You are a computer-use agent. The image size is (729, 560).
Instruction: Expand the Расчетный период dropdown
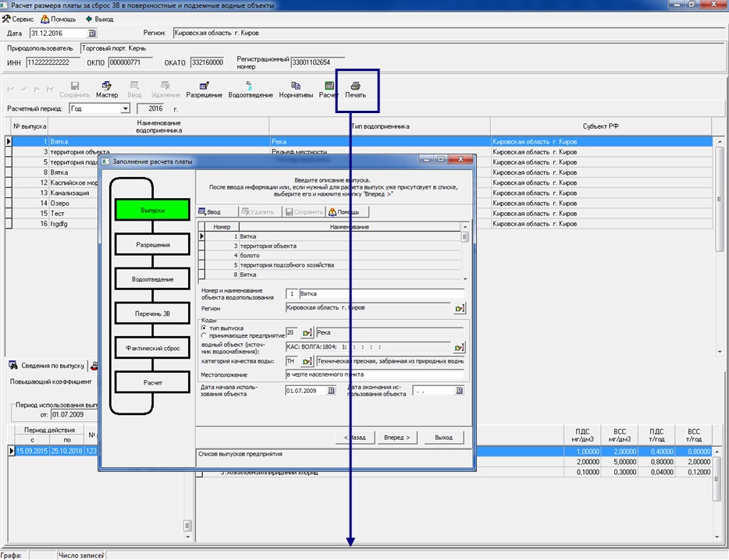coord(126,109)
